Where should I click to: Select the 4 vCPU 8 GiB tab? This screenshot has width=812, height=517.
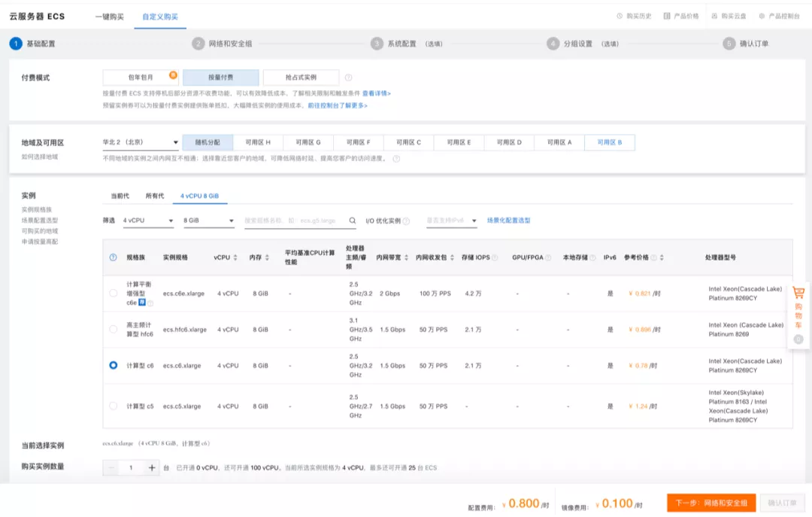pos(199,196)
